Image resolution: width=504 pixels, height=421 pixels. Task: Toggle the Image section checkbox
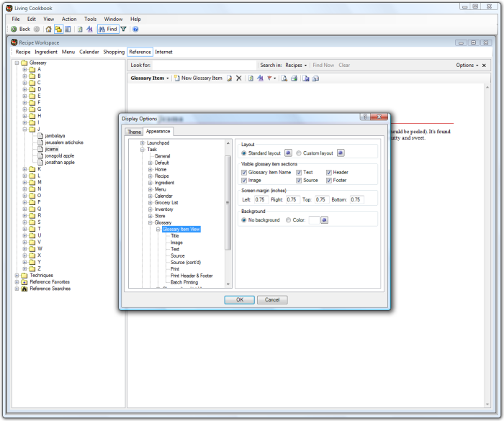pyautogui.click(x=244, y=181)
